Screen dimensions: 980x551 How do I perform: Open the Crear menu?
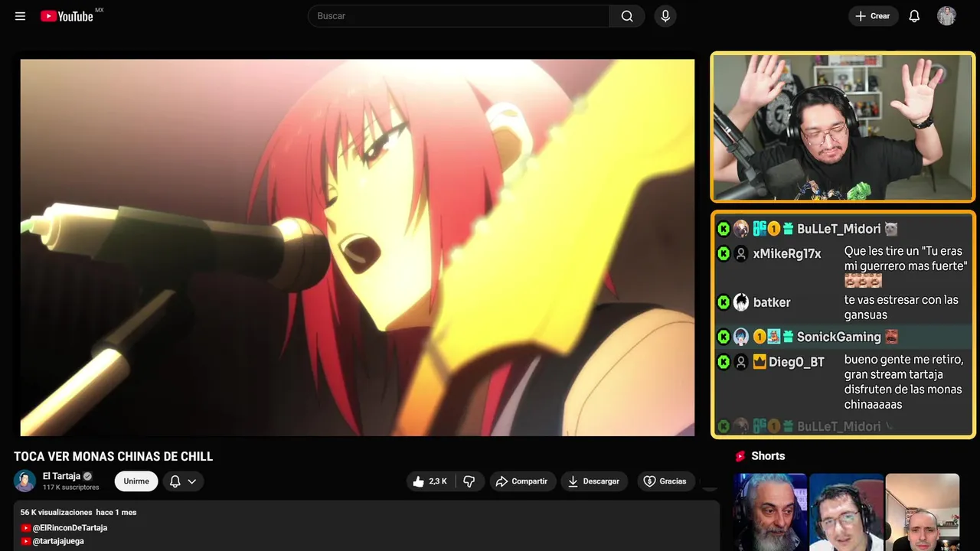coord(873,16)
